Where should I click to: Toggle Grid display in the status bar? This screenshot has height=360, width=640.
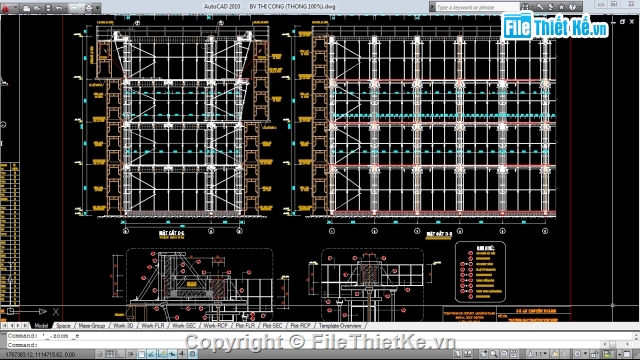(x=110, y=354)
